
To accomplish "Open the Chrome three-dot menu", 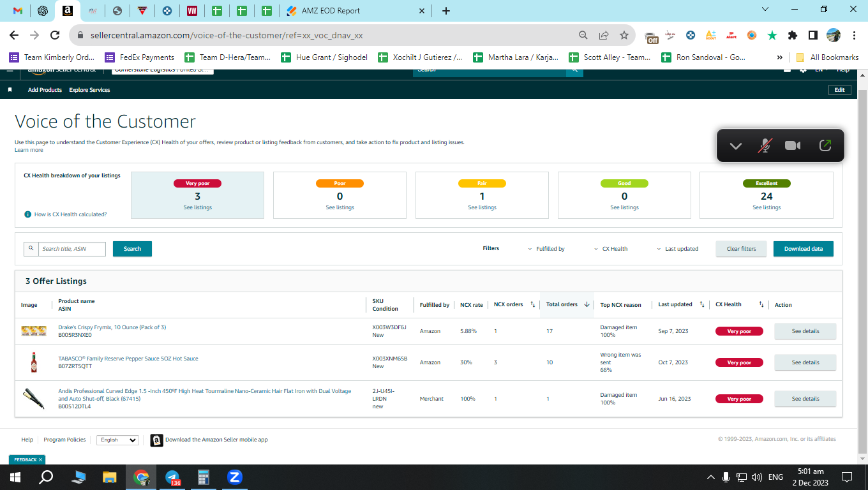I will click(854, 35).
